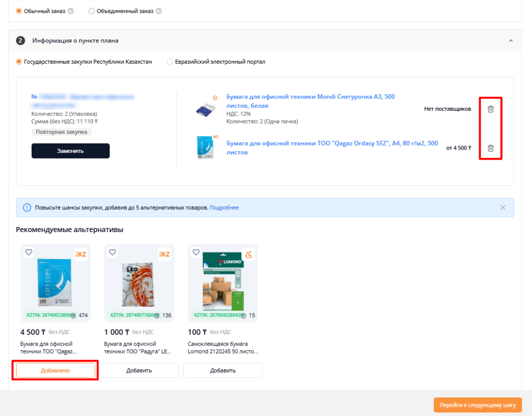Choose Государственные закупки Республики Казахстан option

19,62
